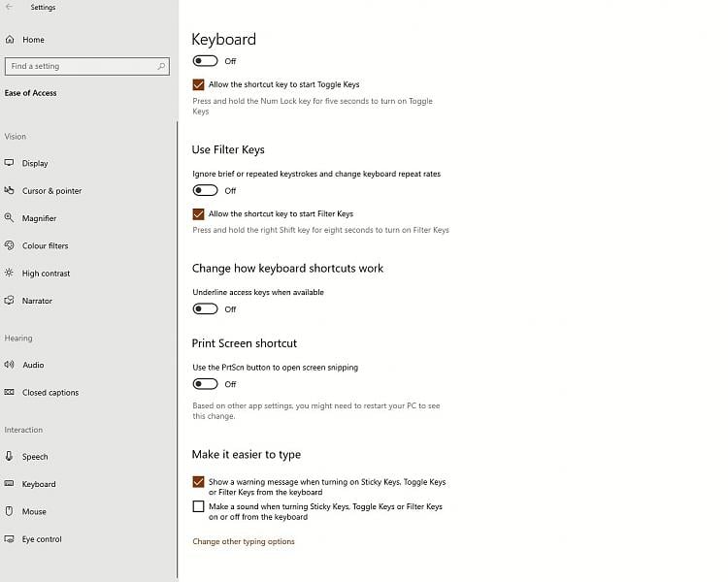Click the Use Filter Keys heading

(228, 149)
